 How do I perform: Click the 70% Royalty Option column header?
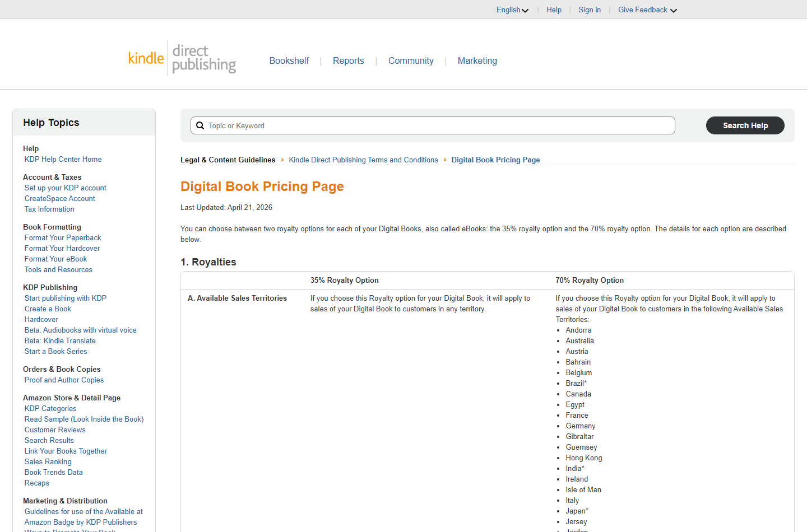click(590, 281)
